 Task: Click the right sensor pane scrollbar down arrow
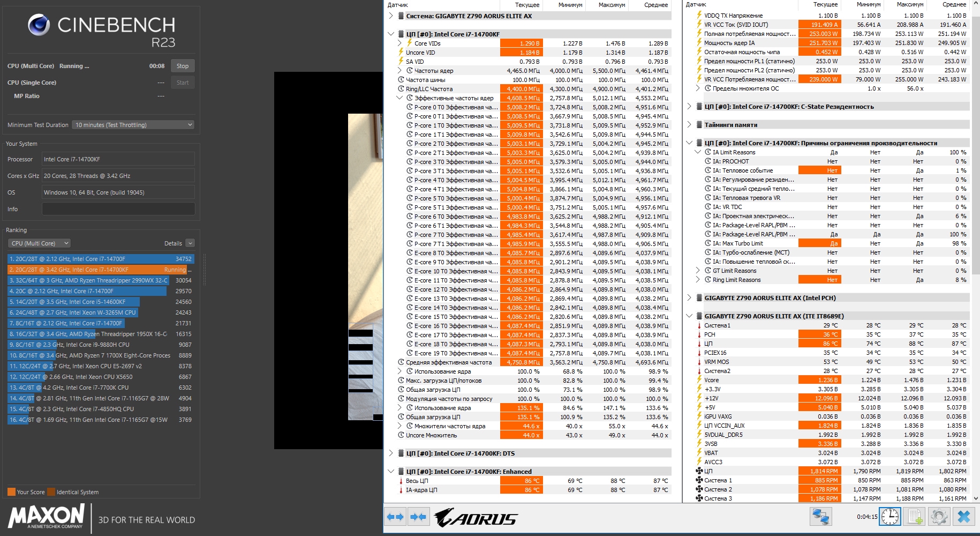pos(975,498)
